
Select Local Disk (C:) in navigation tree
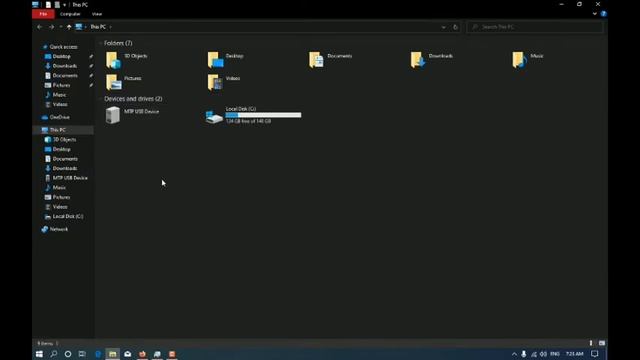[x=68, y=216]
